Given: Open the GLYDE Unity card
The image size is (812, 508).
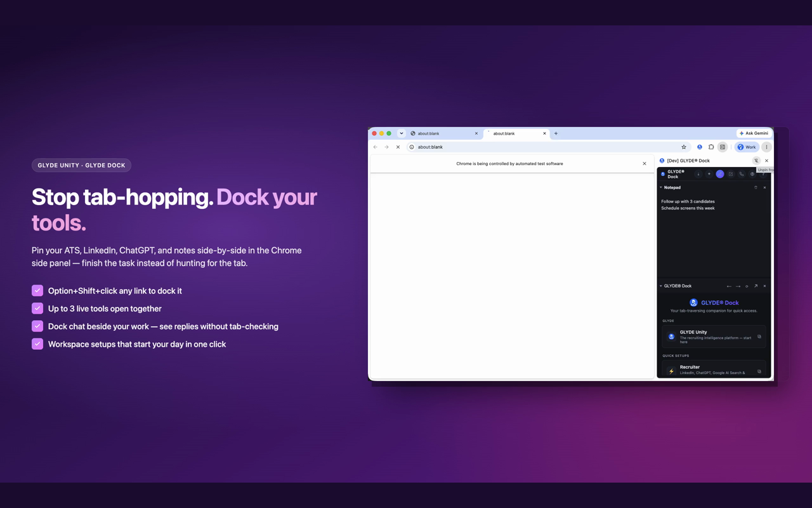Looking at the screenshot, I should click(714, 337).
